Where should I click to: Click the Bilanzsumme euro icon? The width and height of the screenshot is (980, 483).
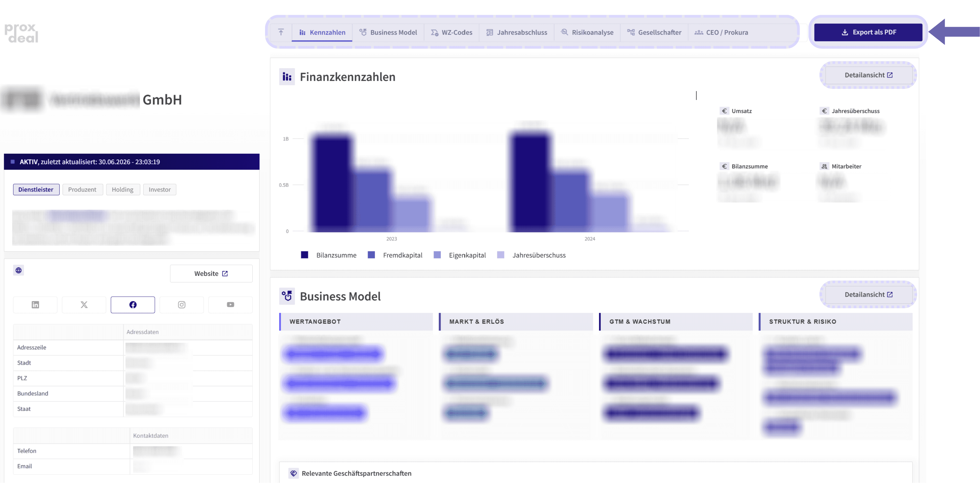pos(724,166)
